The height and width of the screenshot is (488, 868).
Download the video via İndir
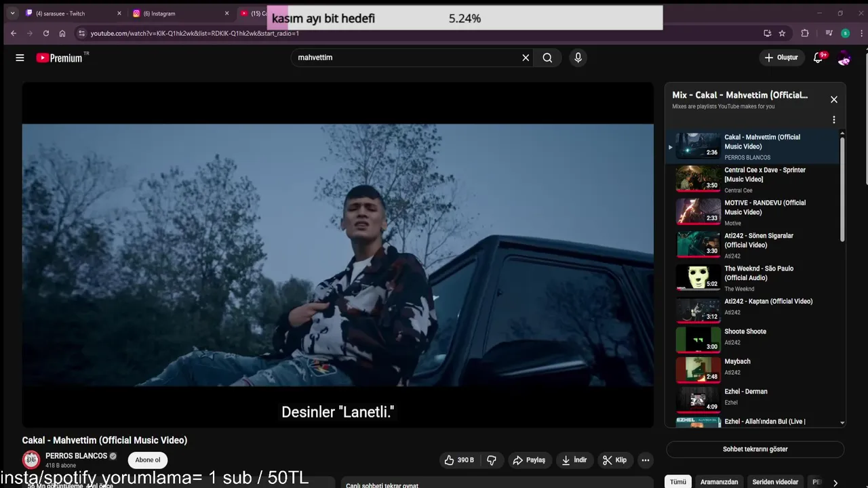tap(574, 460)
